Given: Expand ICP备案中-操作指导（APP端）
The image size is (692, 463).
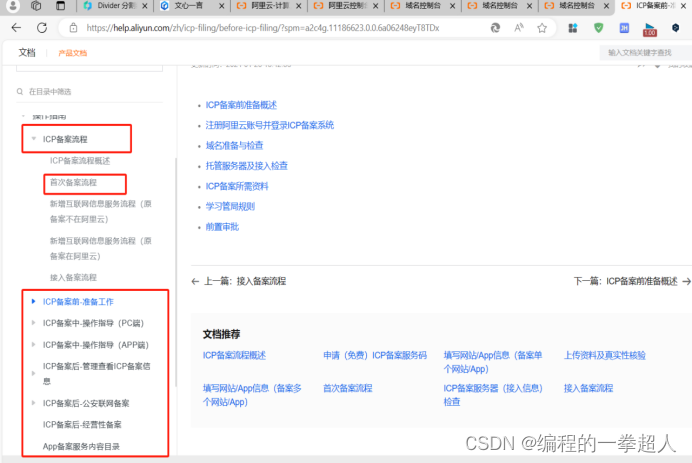Looking at the screenshot, I should [34, 344].
